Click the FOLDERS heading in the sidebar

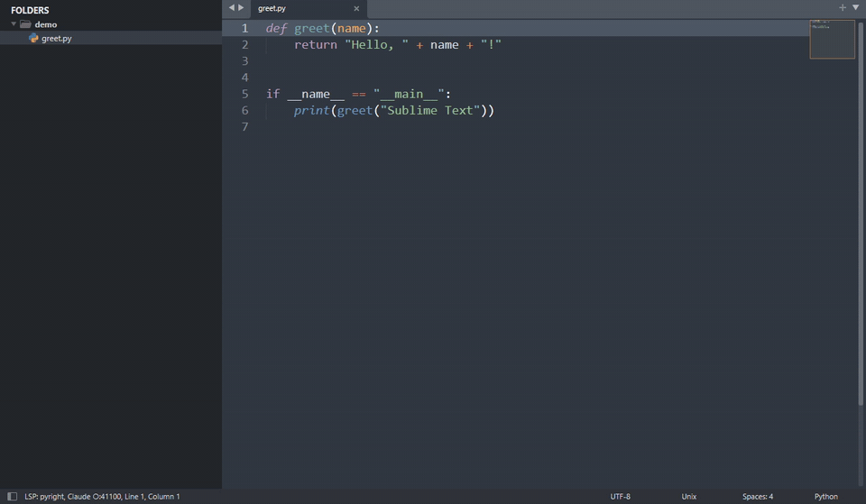point(30,10)
